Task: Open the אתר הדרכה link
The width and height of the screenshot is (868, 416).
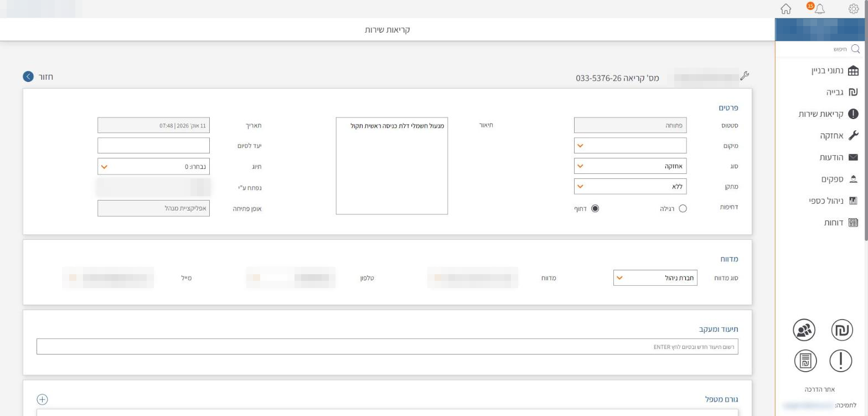Action: (x=819, y=389)
